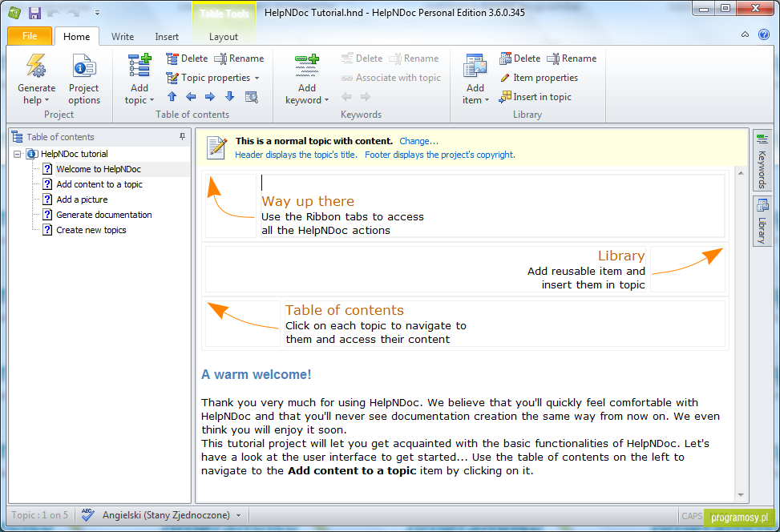Click Insert in topic
This screenshot has height=532, width=780.
point(535,96)
